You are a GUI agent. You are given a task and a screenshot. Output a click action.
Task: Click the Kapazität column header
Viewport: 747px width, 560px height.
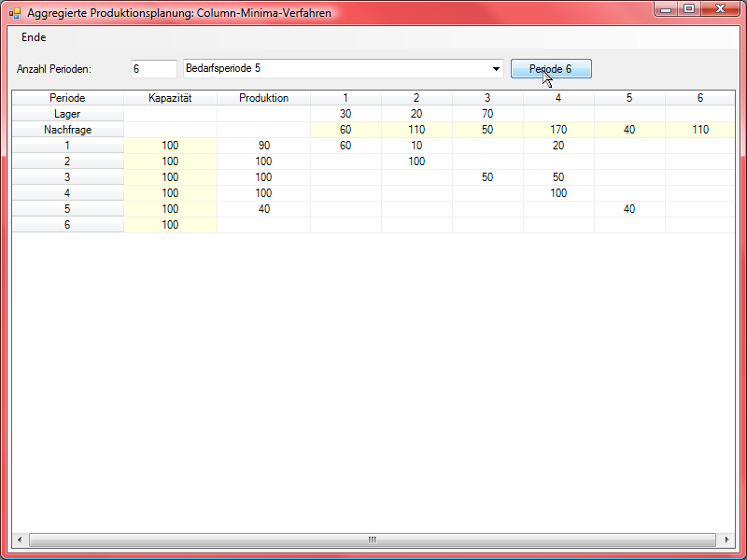pyautogui.click(x=170, y=98)
